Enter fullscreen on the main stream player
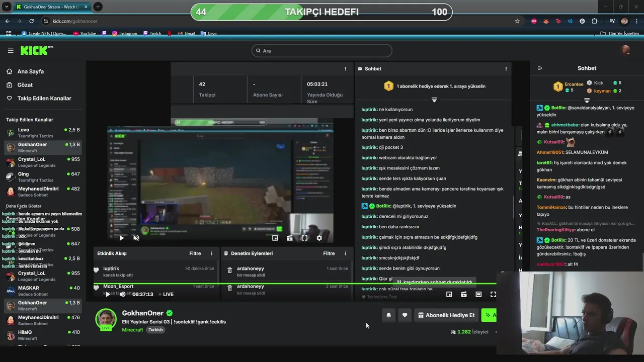The height and width of the screenshot is (362, 644). pyautogui.click(x=493, y=294)
